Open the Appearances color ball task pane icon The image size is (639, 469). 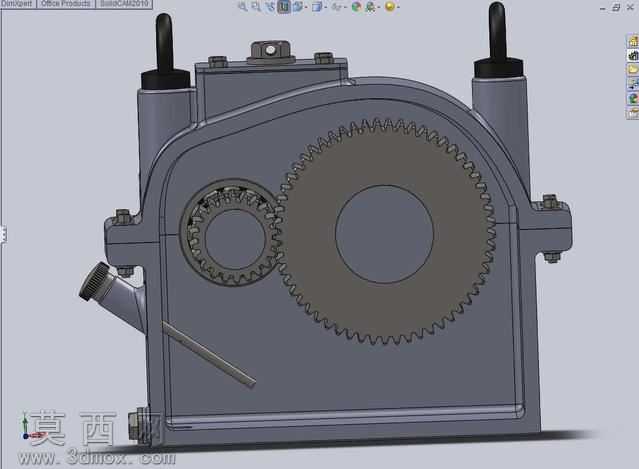click(633, 98)
